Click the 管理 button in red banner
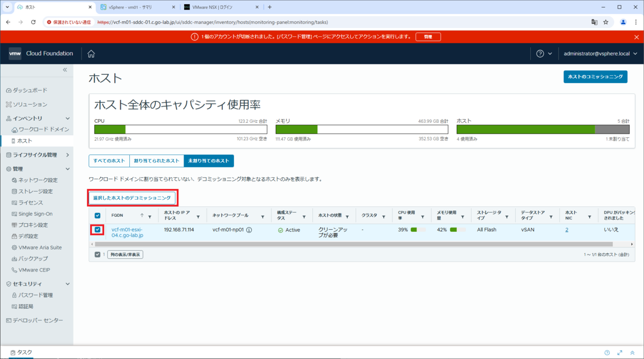The height and width of the screenshot is (359, 644). [428, 36]
